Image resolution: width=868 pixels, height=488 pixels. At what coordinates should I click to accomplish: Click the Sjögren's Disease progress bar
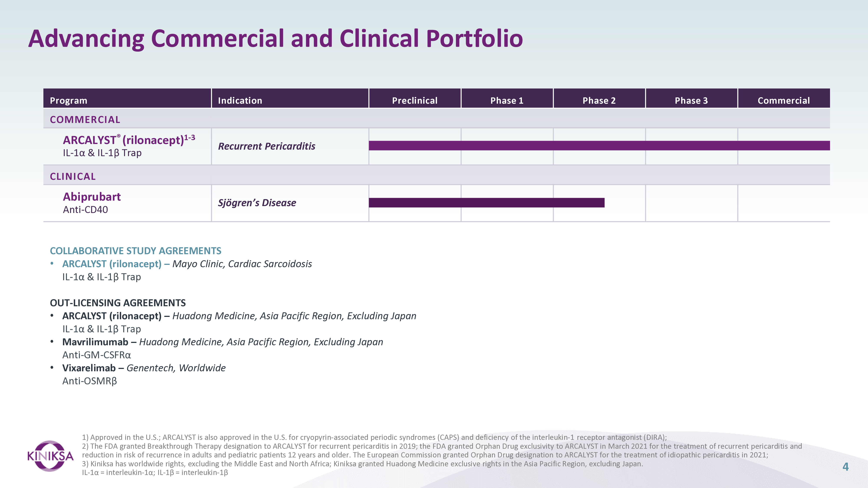pyautogui.click(x=487, y=203)
